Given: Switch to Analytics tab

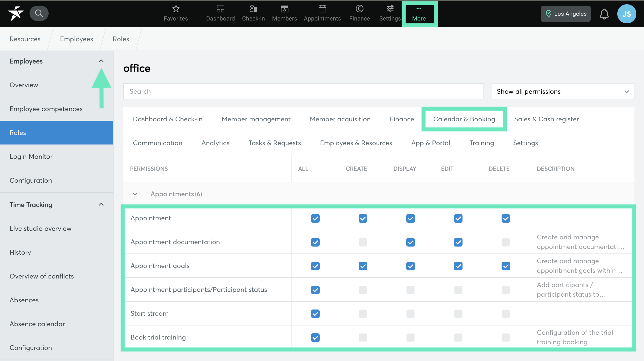Looking at the screenshot, I should click(215, 143).
